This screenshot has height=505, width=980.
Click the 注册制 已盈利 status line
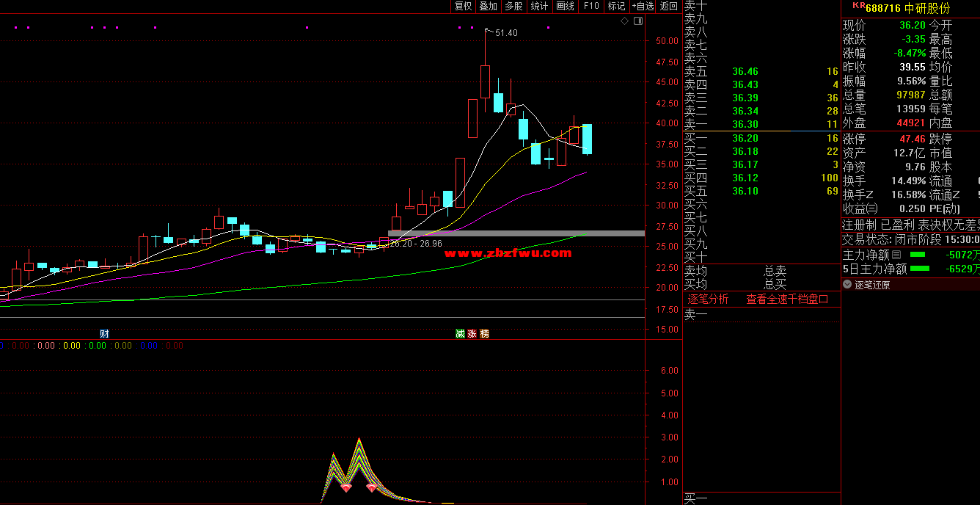(x=910, y=225)
